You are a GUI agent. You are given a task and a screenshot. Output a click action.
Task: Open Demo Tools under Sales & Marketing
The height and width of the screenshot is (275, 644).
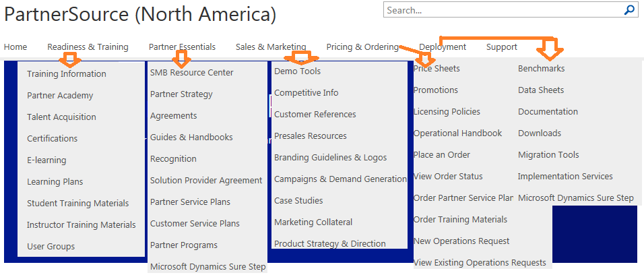click(297, 71)
